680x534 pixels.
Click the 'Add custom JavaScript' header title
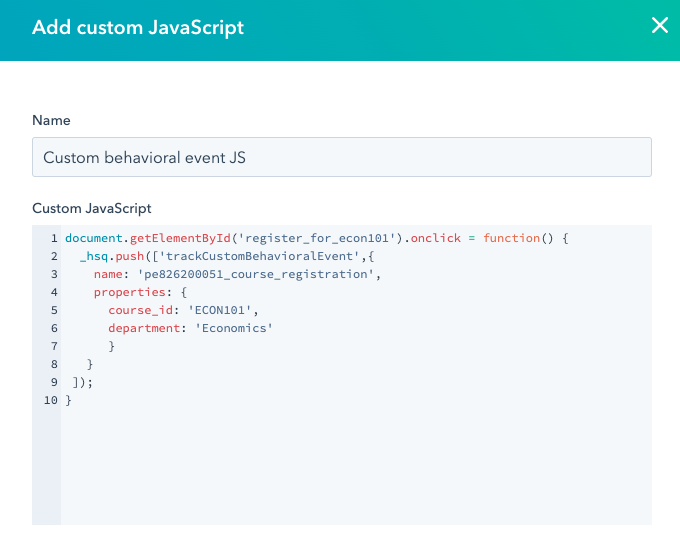point(138,27)
